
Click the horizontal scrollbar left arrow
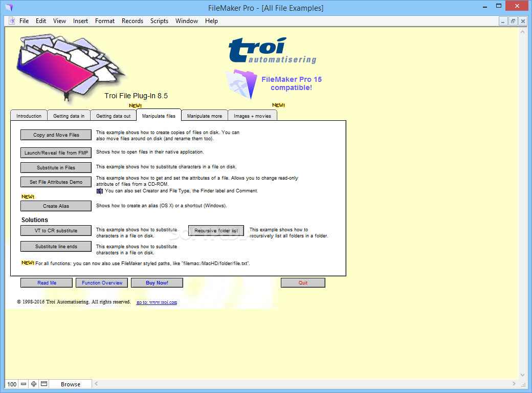tap(96, 383)
